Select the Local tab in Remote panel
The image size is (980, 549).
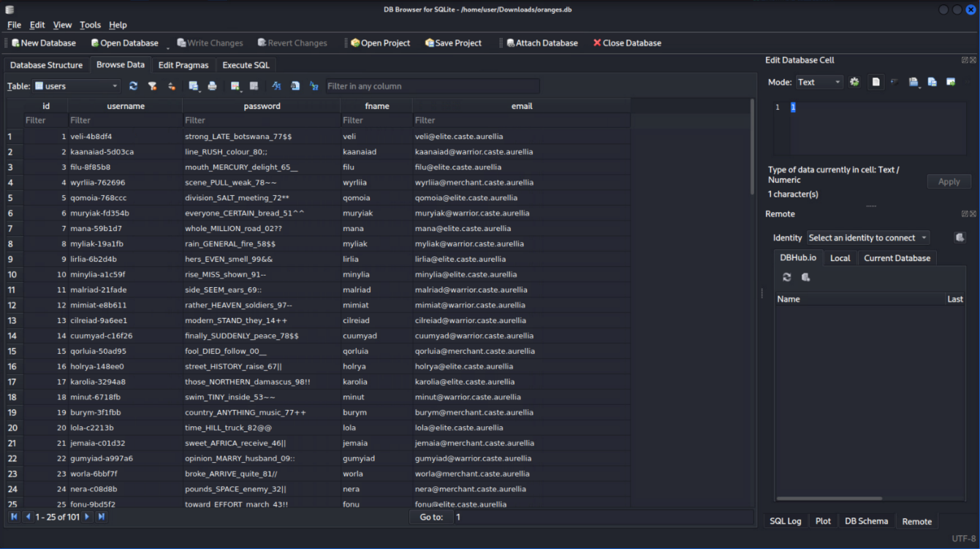coord(840,258)
